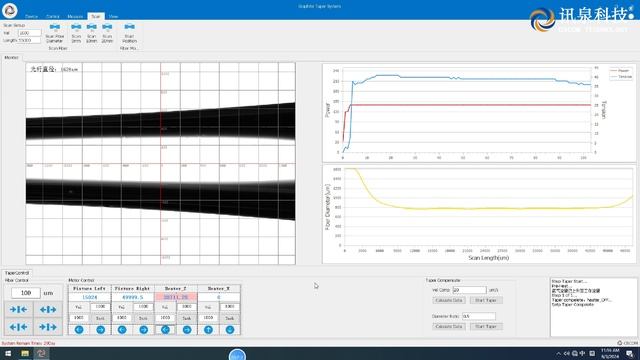The image size is (640, 360).
Task: Click the Scan 10mm ribbon icon
Action: click(x=91, y=33)
